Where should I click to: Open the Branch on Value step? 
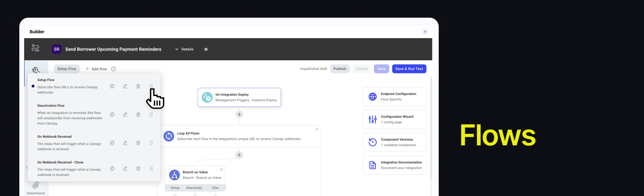(x=195, y=175)
